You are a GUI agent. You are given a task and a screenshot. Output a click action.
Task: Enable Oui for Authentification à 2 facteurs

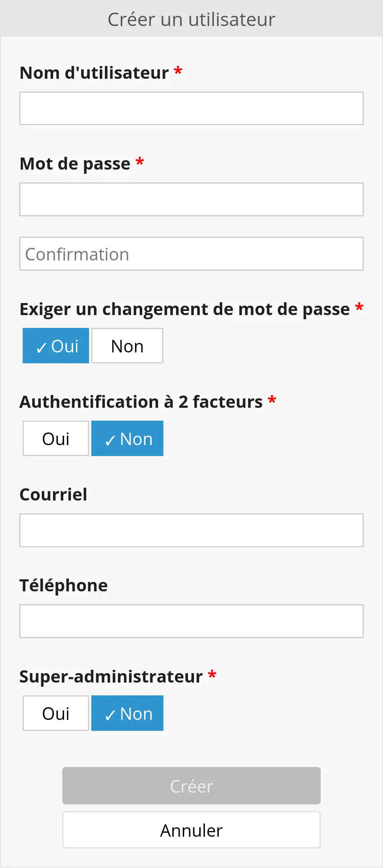56,438
